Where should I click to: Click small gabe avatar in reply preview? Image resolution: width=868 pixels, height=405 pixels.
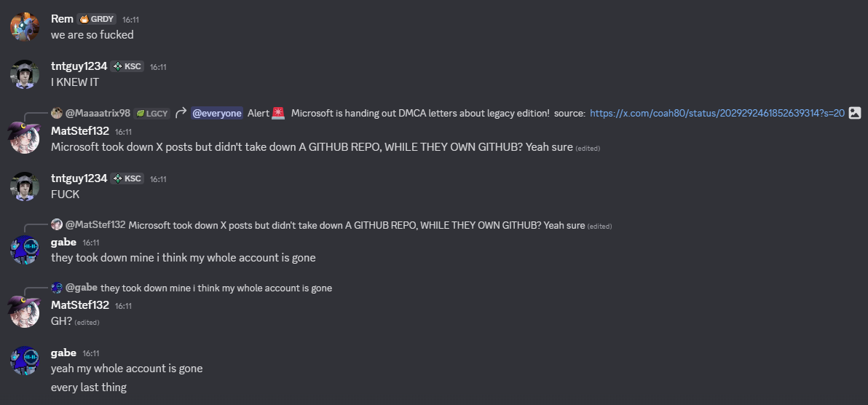click(x=56, y=288)
